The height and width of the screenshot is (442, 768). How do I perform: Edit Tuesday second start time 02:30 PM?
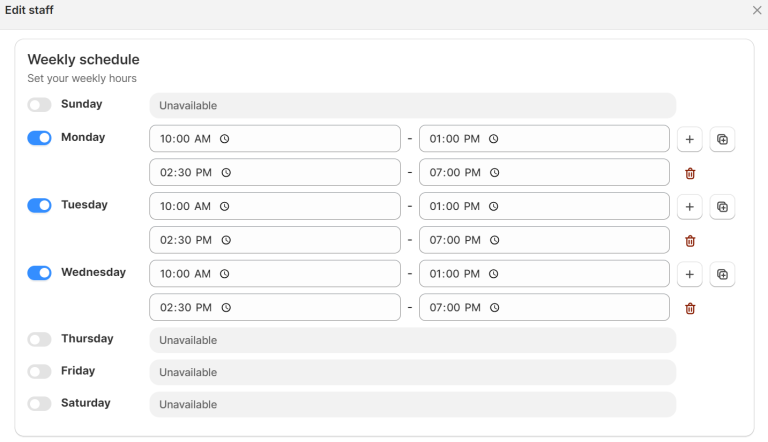tap(275, 240)
